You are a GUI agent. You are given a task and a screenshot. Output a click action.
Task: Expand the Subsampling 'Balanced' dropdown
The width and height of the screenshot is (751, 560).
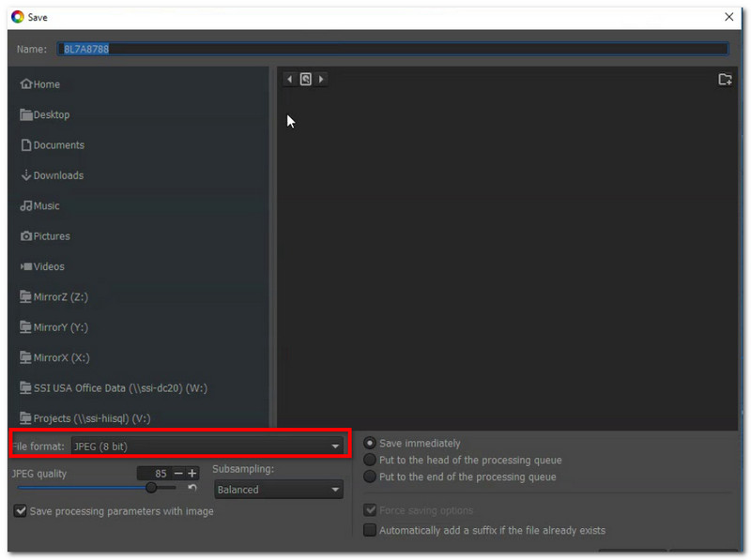point(278,490)
